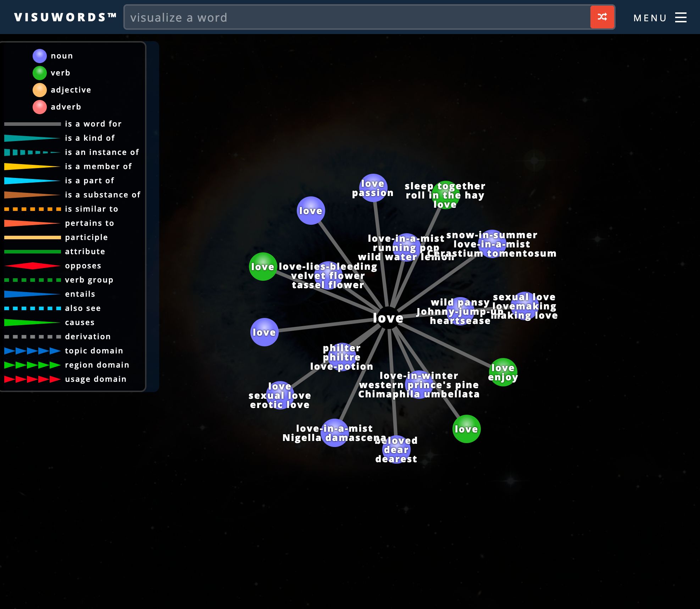The width and height of the screenshot is (700, 609).
Task: Click the adjective orange circle in legend
Action: pos(40,90)
